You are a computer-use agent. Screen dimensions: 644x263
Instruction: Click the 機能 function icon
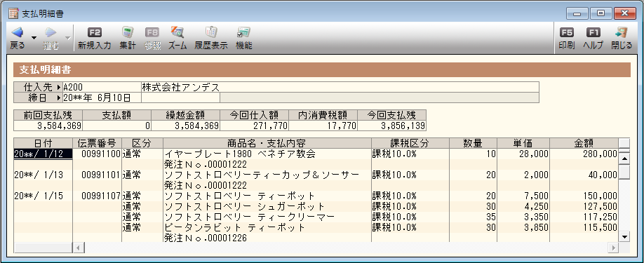pos(243,32)
